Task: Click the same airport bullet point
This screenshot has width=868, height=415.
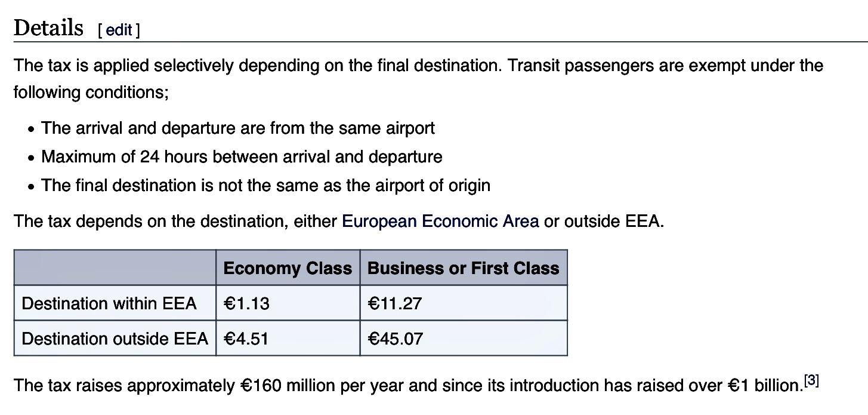Action: click(x=238, y=128)
